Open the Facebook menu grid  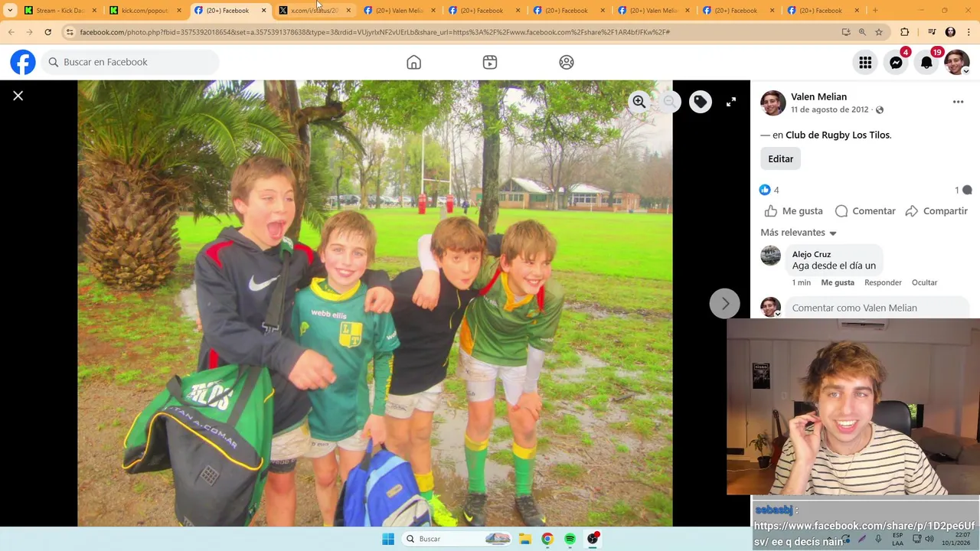865,63
